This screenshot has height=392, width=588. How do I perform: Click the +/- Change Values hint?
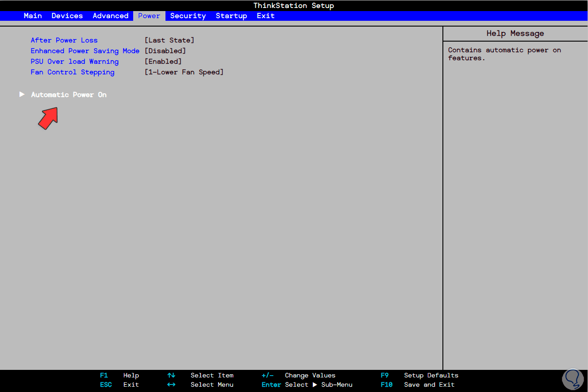[299, 376]
